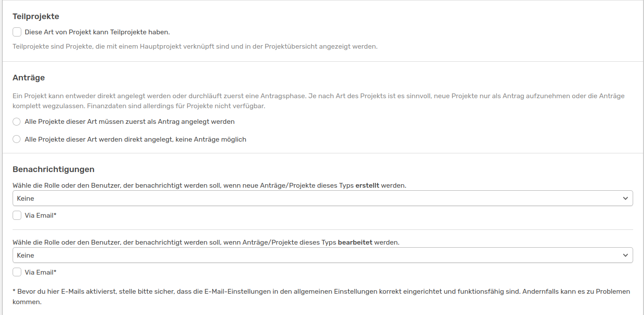
Task: Click the Anträge section heading
Action: [x=30, y=77]
